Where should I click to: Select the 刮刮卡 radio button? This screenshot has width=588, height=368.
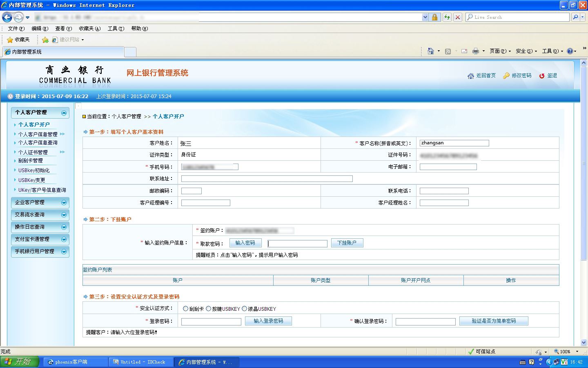(186, 309)
